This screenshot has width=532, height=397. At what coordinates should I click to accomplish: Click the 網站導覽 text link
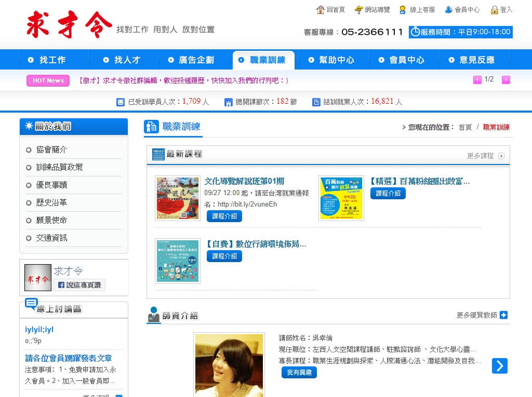[x=377, y=10]
